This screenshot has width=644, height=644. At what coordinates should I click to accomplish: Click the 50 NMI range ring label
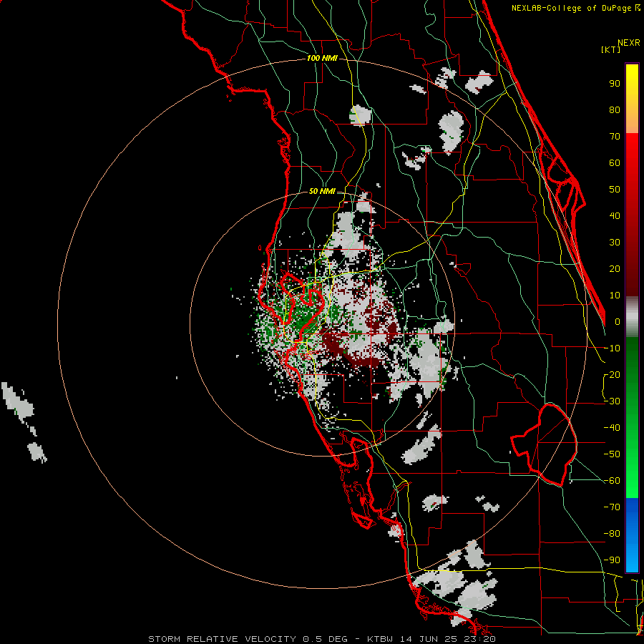(322, 191)
